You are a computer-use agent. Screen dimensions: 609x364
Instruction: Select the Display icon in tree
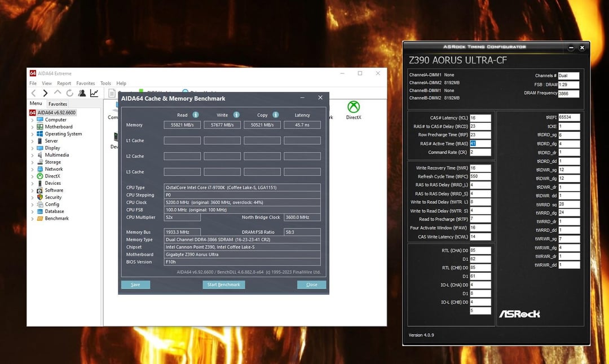click(x=39, y=148)
